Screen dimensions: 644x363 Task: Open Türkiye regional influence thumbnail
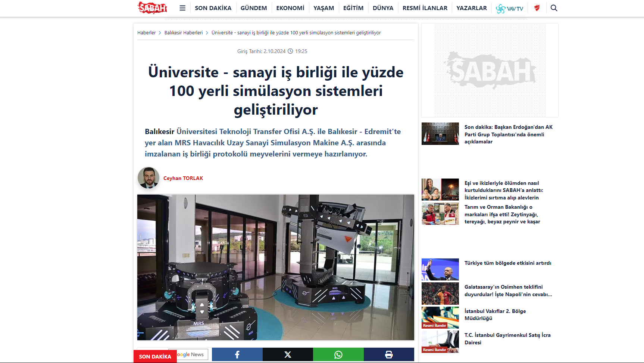tap(440, 269)
